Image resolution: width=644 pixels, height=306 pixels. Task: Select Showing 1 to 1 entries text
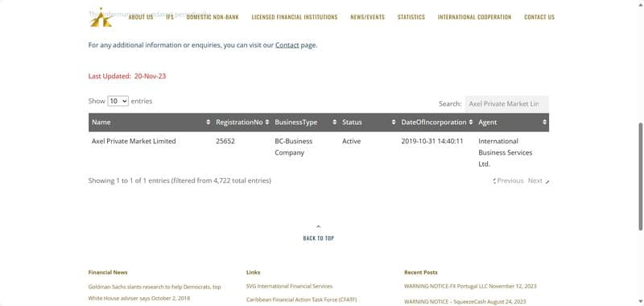tap(180, 180)
